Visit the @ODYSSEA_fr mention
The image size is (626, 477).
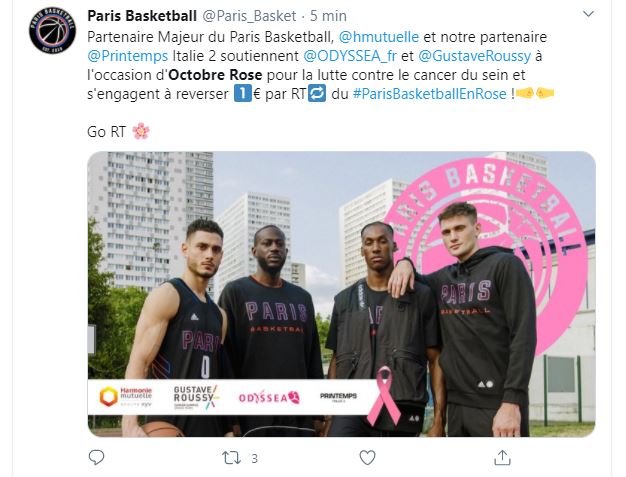350,56
